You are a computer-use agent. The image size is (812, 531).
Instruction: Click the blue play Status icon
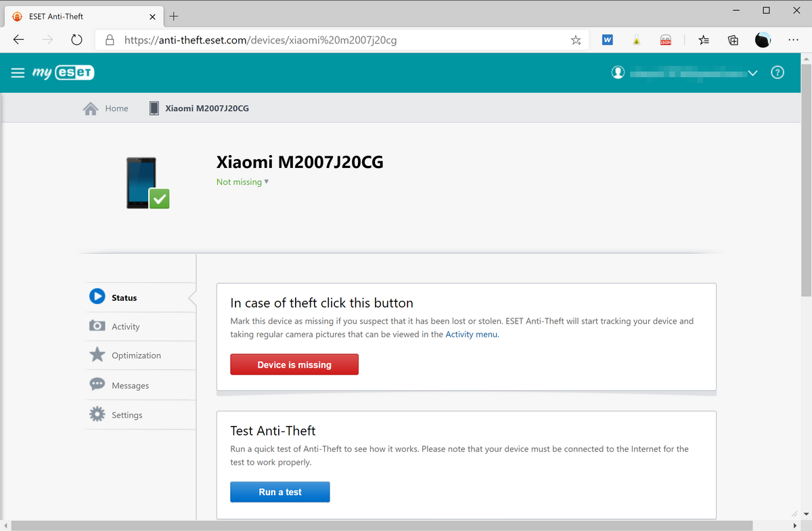[97, 297]
